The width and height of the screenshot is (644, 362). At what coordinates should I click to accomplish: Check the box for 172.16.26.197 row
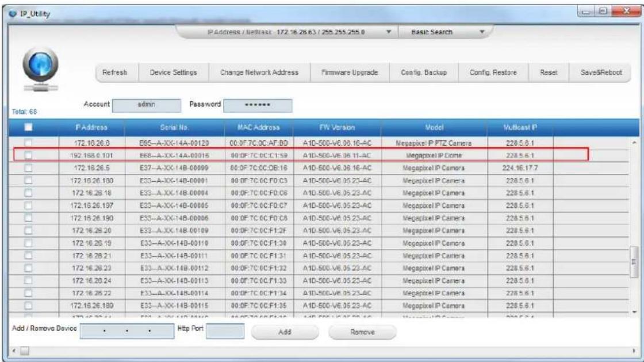tap(28, 205)
